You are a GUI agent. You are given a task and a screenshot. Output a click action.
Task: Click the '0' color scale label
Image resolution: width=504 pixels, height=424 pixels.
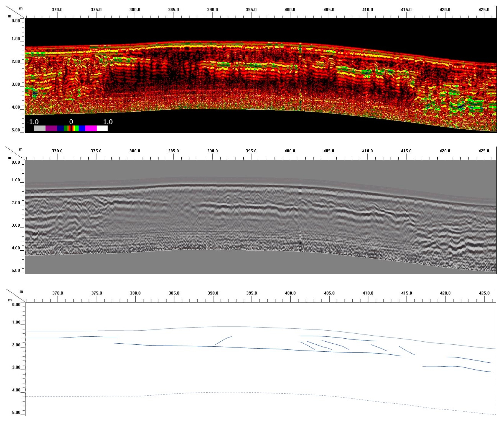point(71,122)
